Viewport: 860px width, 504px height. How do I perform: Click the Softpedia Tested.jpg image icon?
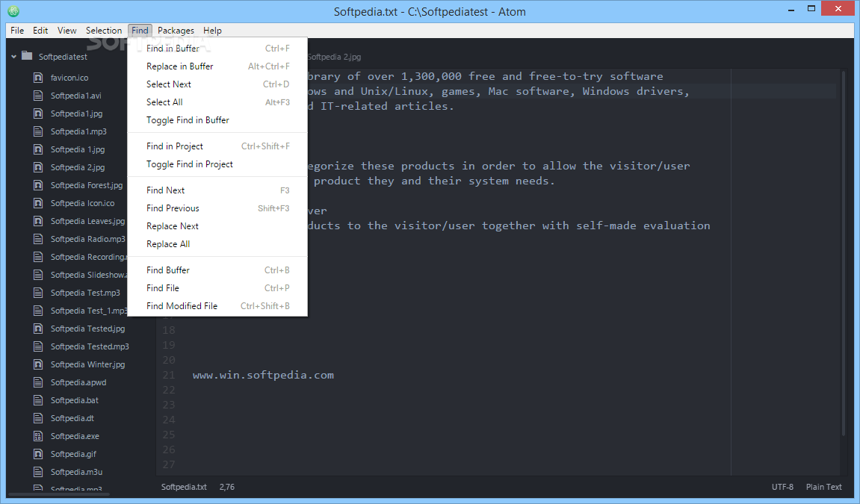(x=38, y=329)
